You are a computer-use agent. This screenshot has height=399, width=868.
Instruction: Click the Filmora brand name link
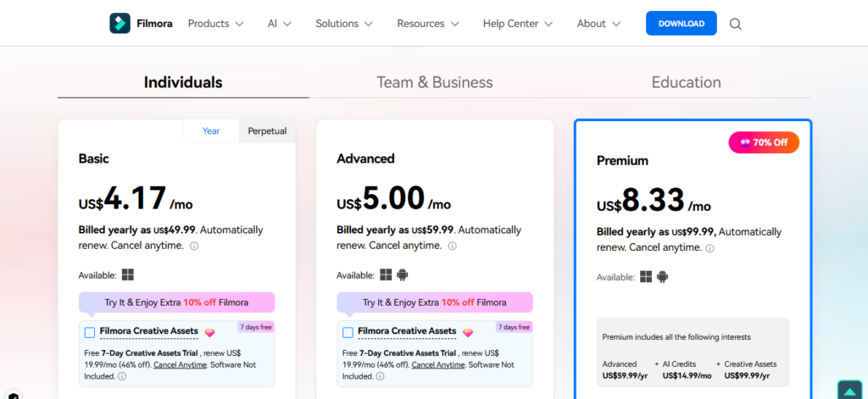tap(154, 24)
